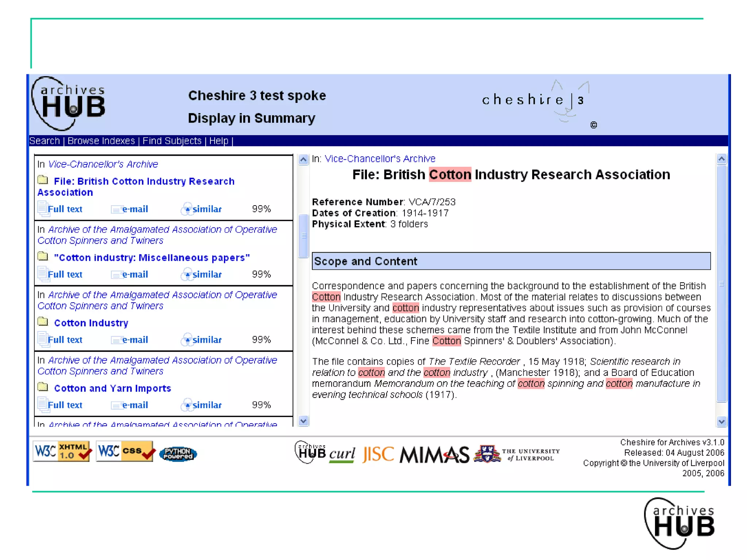Open Full text for Cotton Industry result
The image size is (747, 560).
[65, 340]
